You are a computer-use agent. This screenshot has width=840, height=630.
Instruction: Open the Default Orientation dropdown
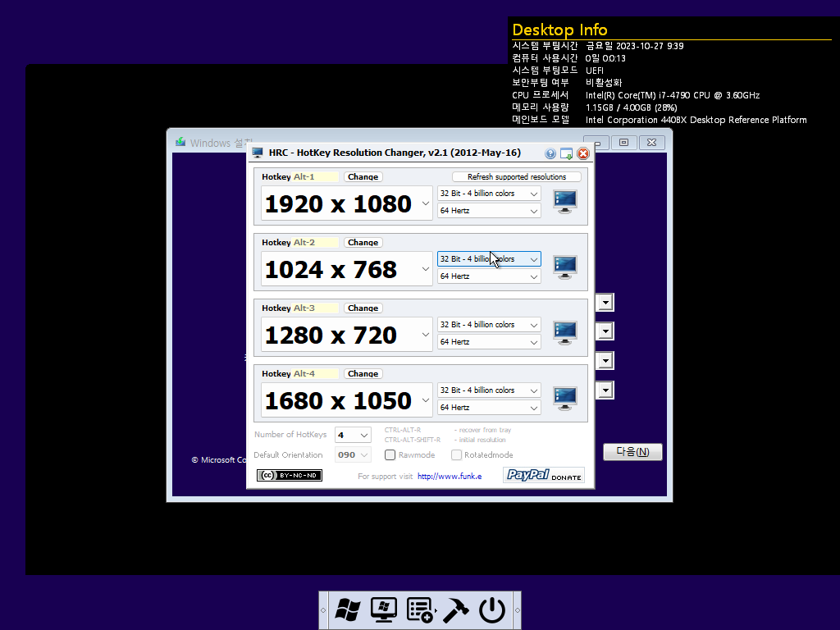pos(353,454)
